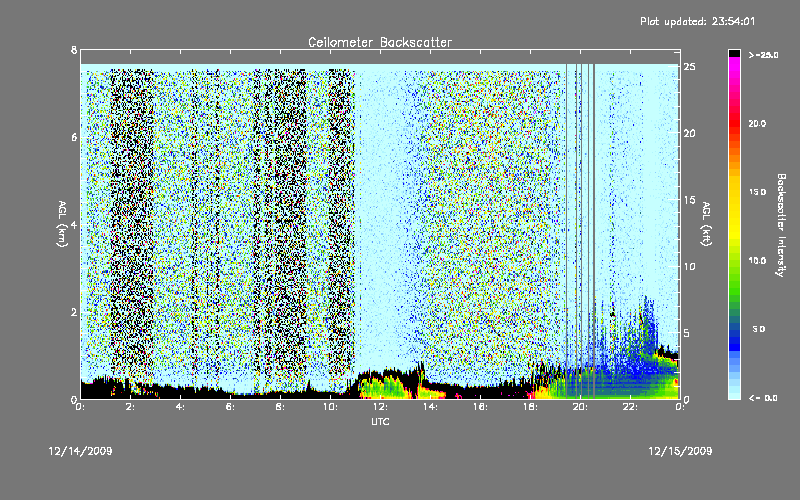800x500 pixels.
Task: Click the 'Backscatter Intensity' colorbar title
Action: (781, 225)
